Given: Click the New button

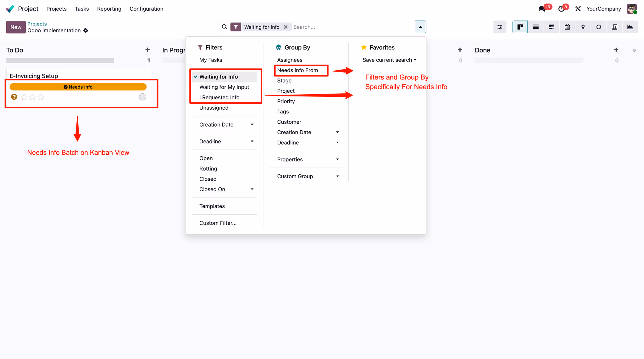Looking at the screenshot, I should [16, 27].
